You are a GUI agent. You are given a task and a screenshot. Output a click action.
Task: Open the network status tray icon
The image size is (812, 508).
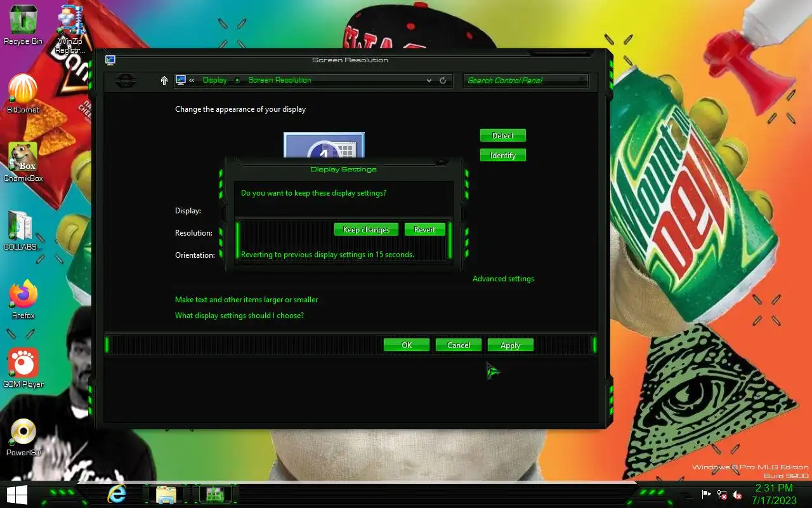[722, 495]
